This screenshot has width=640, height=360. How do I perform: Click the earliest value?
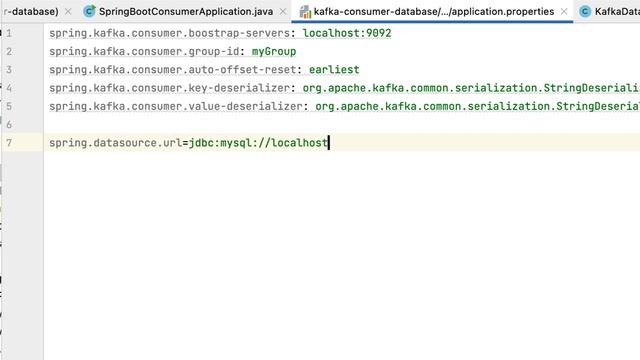click(x=334, y=70)
